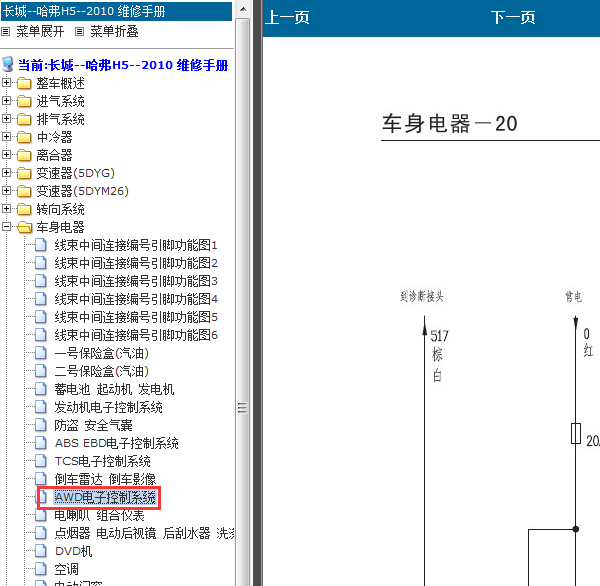The image size is (600, 586).
Task: Expand the 离合器 folder node
Action: tap(6, 154)
